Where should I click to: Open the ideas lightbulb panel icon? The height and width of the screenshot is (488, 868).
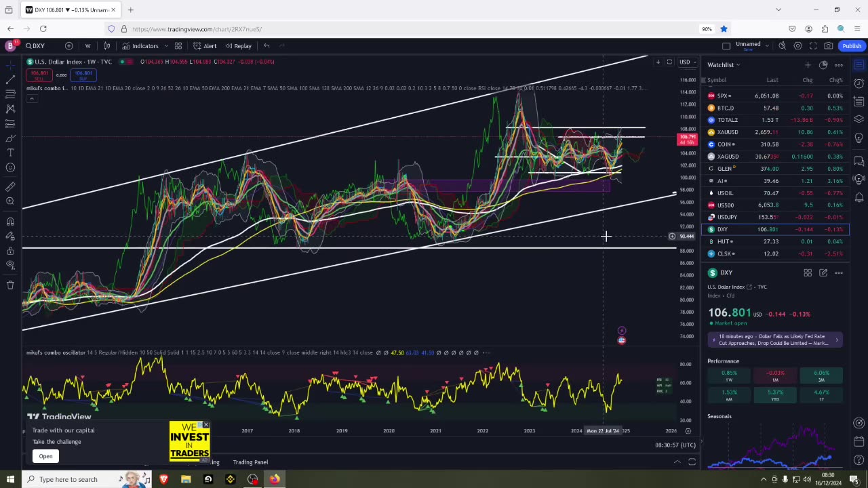coord(859,138)
